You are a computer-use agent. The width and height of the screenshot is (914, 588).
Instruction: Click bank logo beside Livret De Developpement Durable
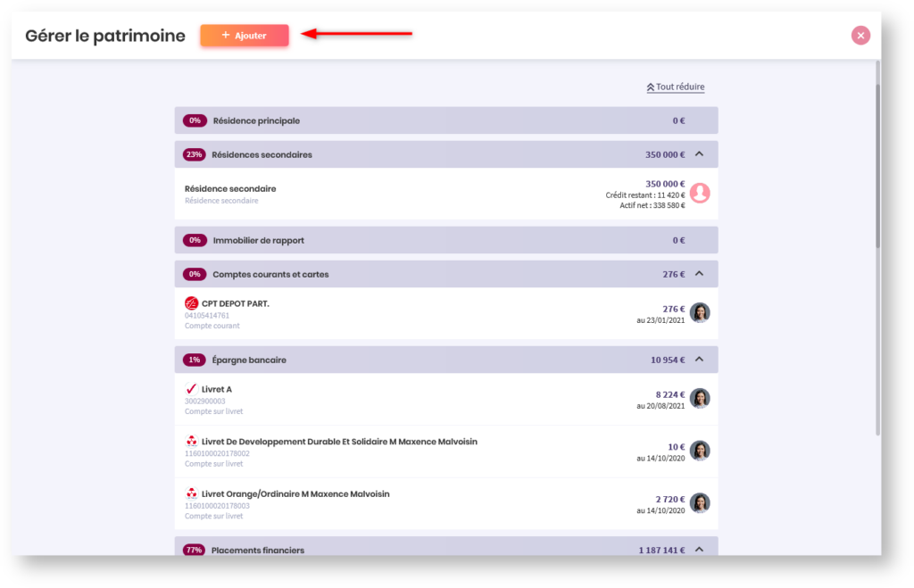coord(191,442)
